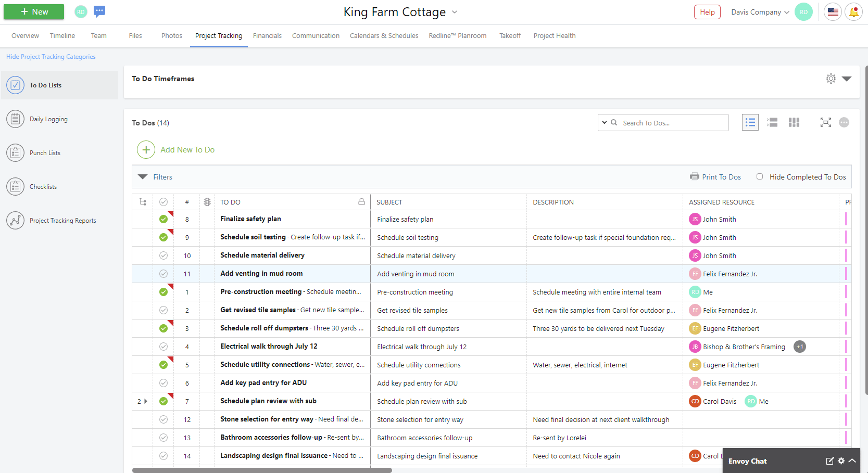Image resolution: width=868 pixels, height=473 pixels.
Task: Click Hide Project Tracking Categories link
Action: click(x=51, y=57)
